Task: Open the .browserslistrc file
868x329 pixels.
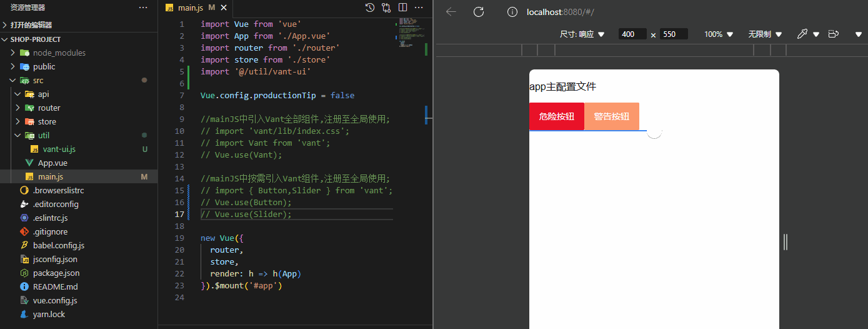Action: [x=79, y=190]
